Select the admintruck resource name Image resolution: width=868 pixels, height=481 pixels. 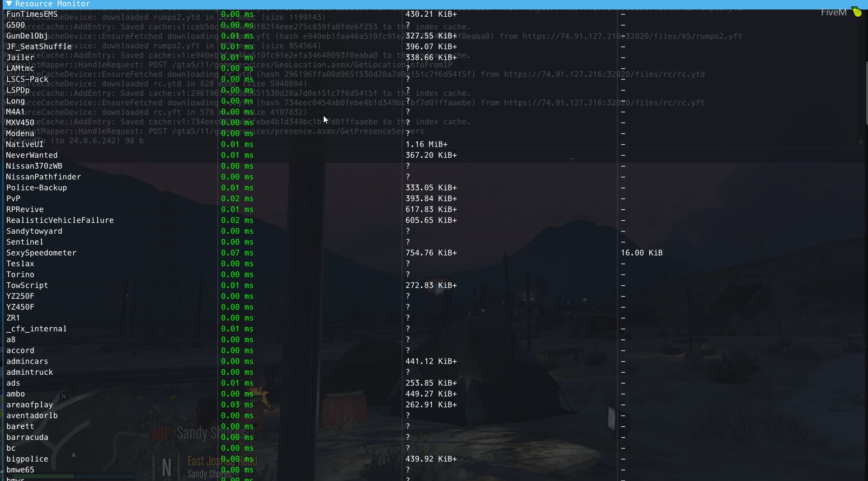pyautogui.click(x=29, y=372)
